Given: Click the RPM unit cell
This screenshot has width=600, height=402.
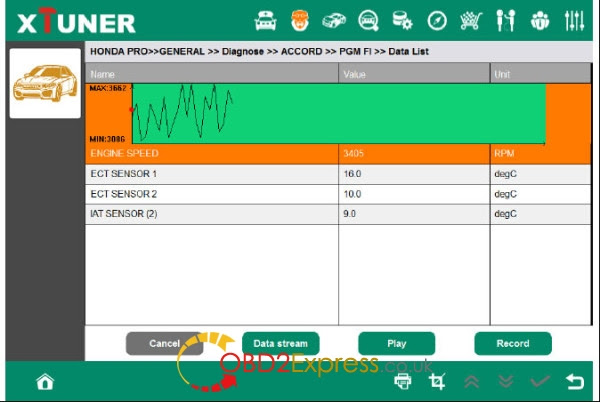Looking at the screenshot, I should pyautogui.click(x=541, y=154).
